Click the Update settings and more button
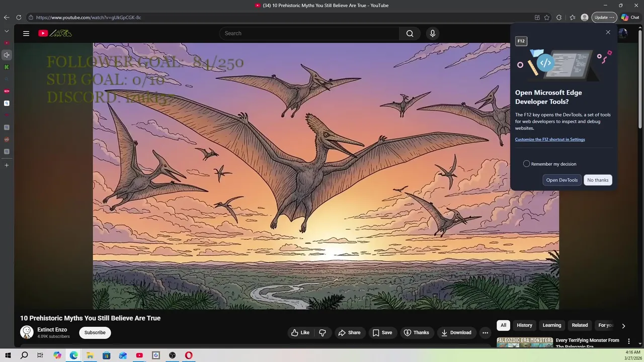Screen dimensions: 644x362 point(604,17)
